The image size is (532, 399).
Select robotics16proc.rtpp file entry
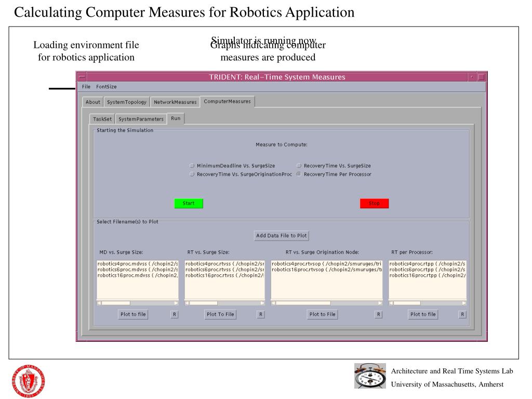pos(428,275)
